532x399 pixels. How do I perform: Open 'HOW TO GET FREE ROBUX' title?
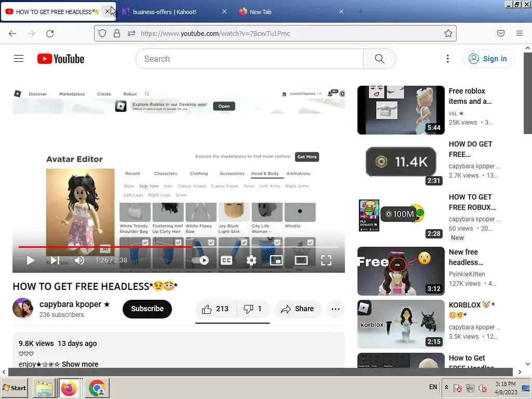tap(472, 202)
